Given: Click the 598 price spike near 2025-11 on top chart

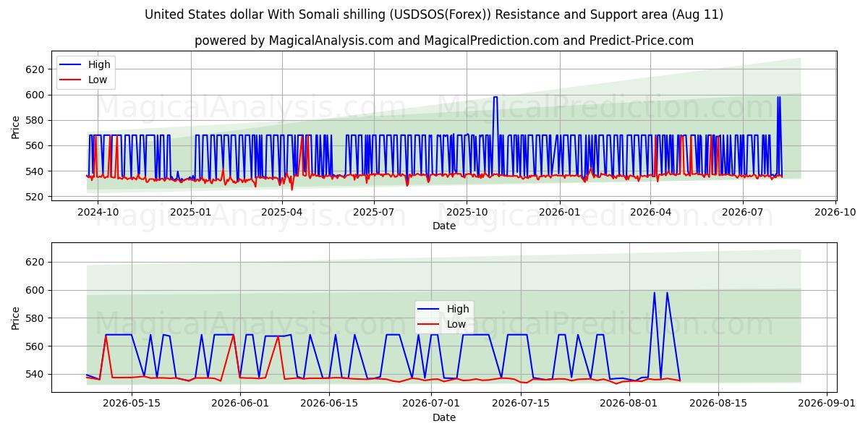Looking at the screenshot, I should (x=495, y=97).
